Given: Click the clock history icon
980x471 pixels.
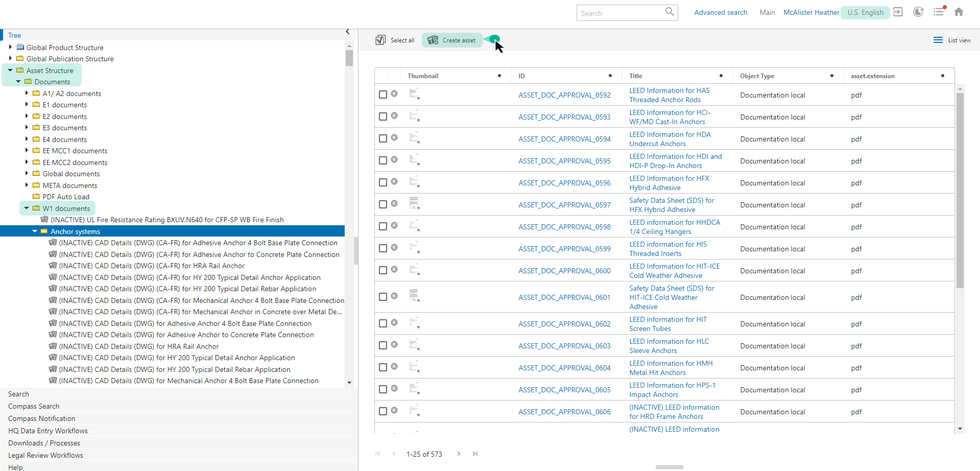Looking at the screenshot, I should tap(918, 12).
